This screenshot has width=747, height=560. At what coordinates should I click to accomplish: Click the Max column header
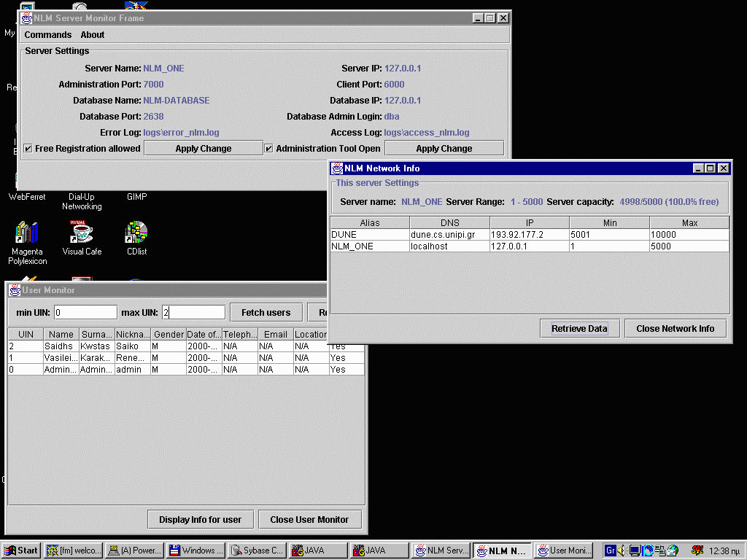(689, 223)
